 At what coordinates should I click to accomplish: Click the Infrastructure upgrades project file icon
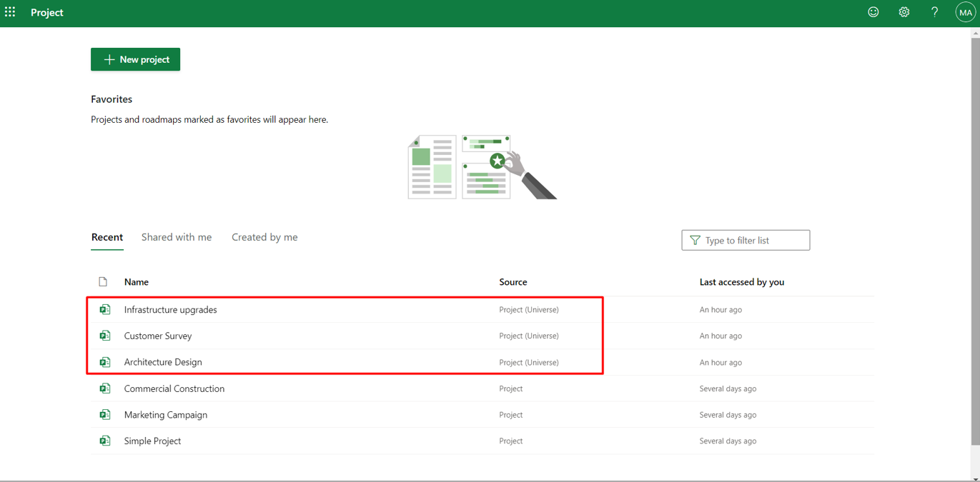(105, 309)
